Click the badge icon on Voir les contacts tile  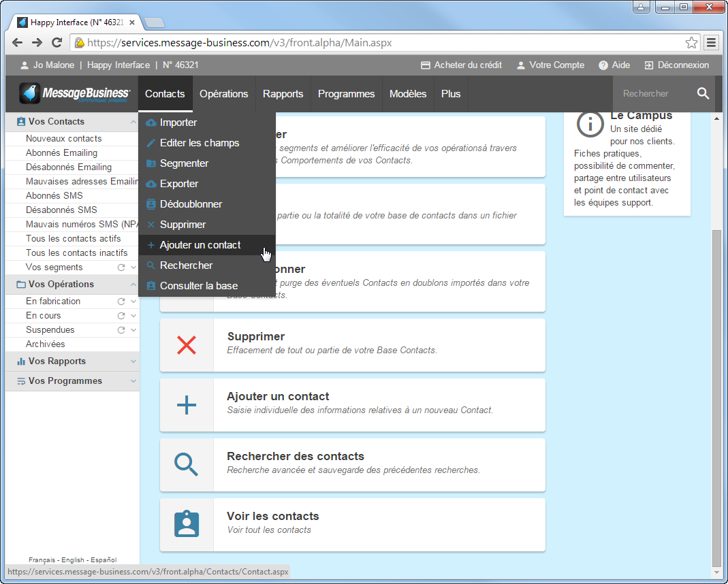[187, 525]
